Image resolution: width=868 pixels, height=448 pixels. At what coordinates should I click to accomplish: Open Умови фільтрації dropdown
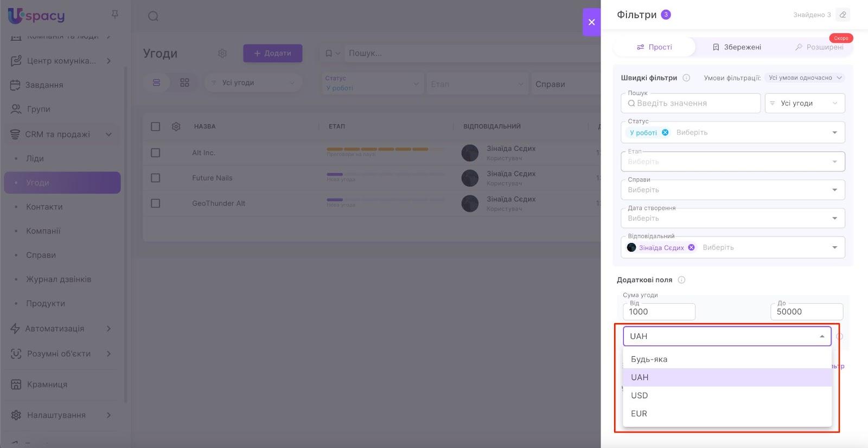pos(805,78)
